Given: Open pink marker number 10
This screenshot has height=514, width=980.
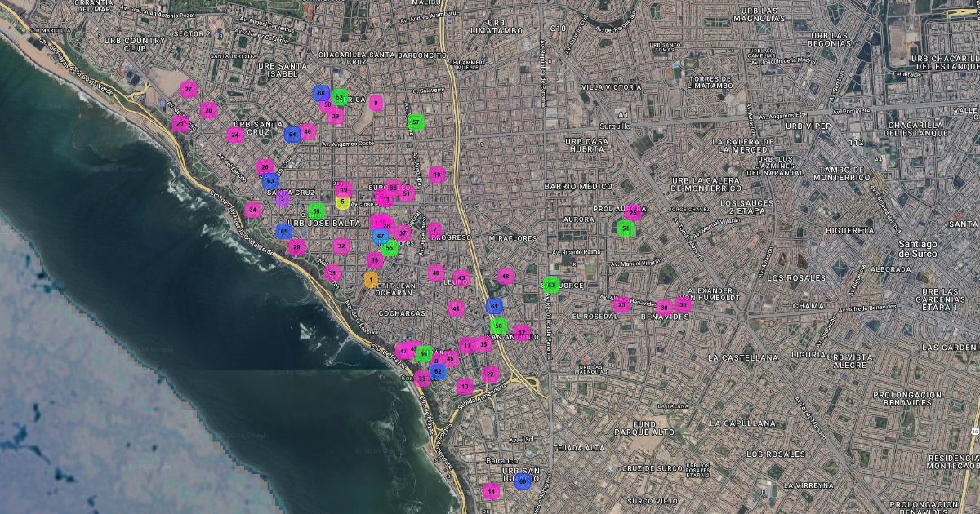Looking at the screenshot, I should pos(437,175).
